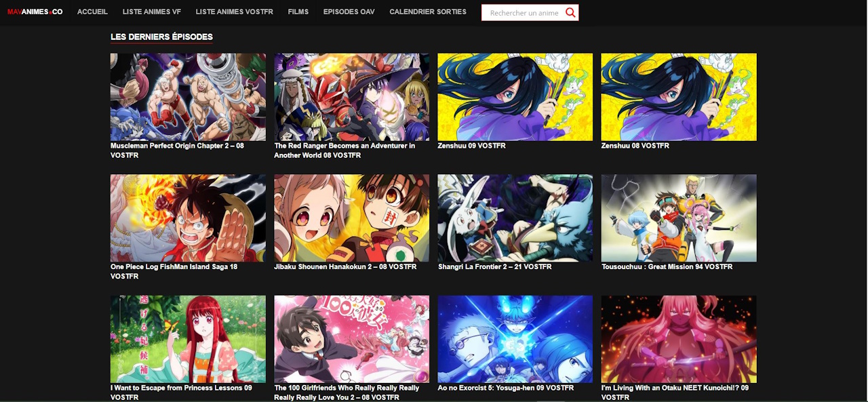
Task: Click the Rechercher un anime search field
Action: pos(523,13)
